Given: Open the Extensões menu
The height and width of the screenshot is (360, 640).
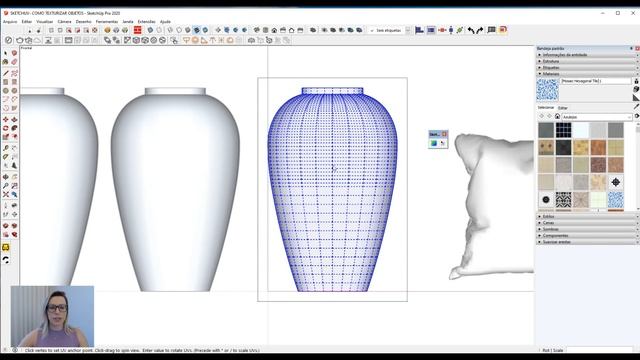Looking at the screenshot, I should (147, 22).
